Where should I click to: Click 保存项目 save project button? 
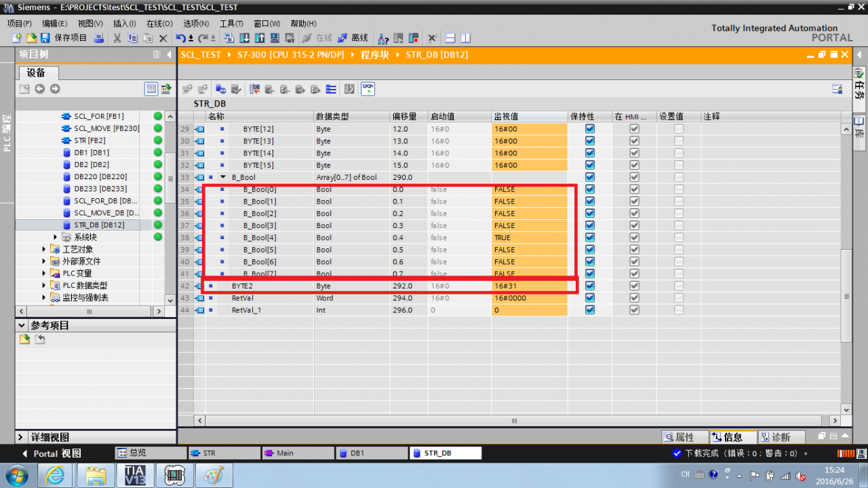(64, 38)
